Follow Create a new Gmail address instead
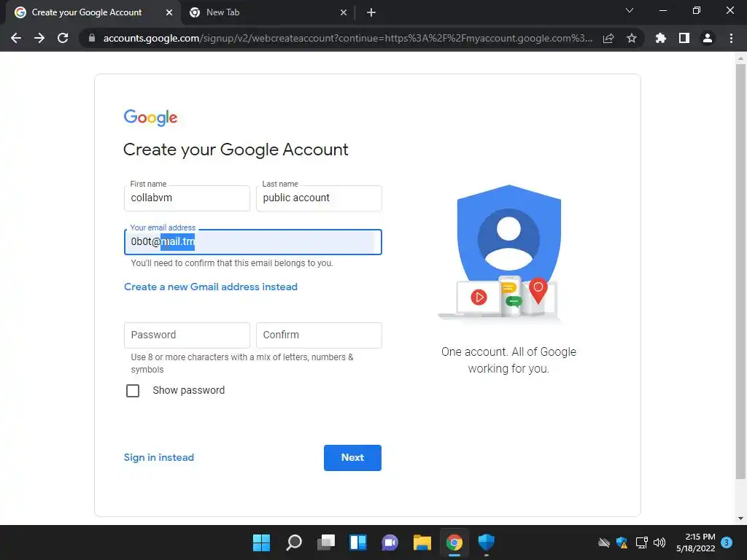Viewport: 747px width, 560px height. coord(211,287)
